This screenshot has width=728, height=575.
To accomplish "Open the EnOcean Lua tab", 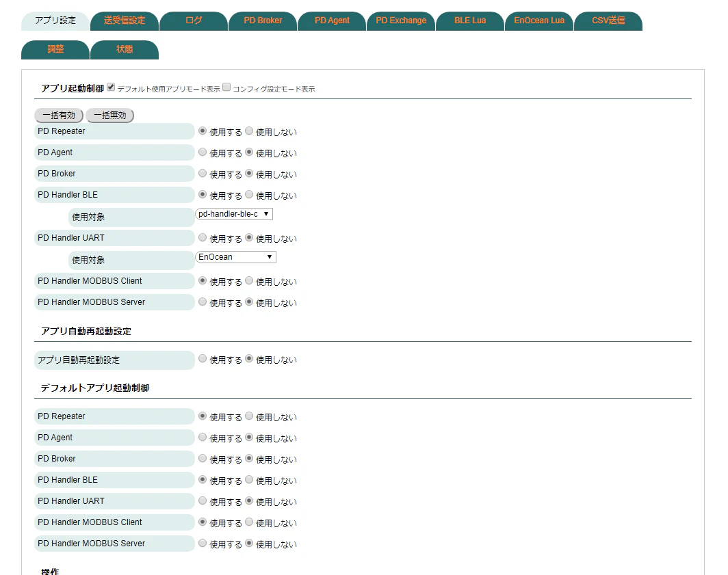I will coord(539,21).
